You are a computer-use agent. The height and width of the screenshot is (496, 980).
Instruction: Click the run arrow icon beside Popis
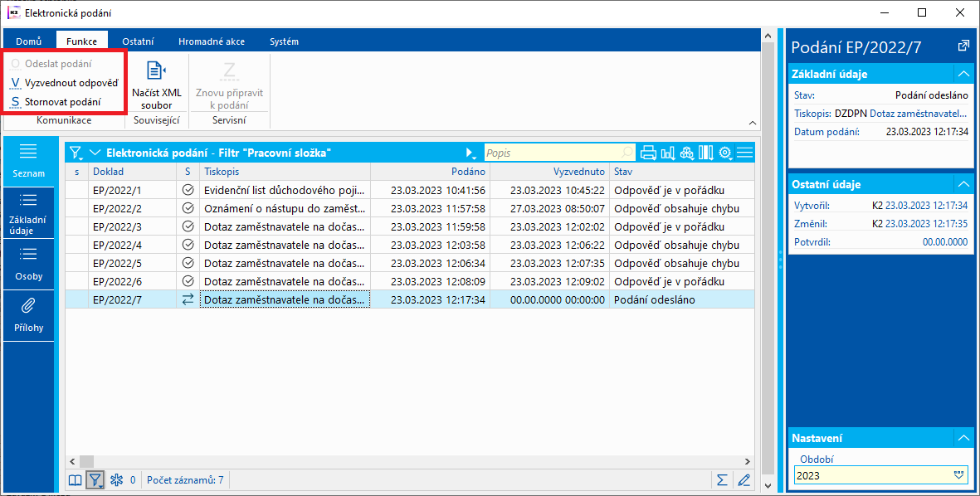click(x=470, y=153)
